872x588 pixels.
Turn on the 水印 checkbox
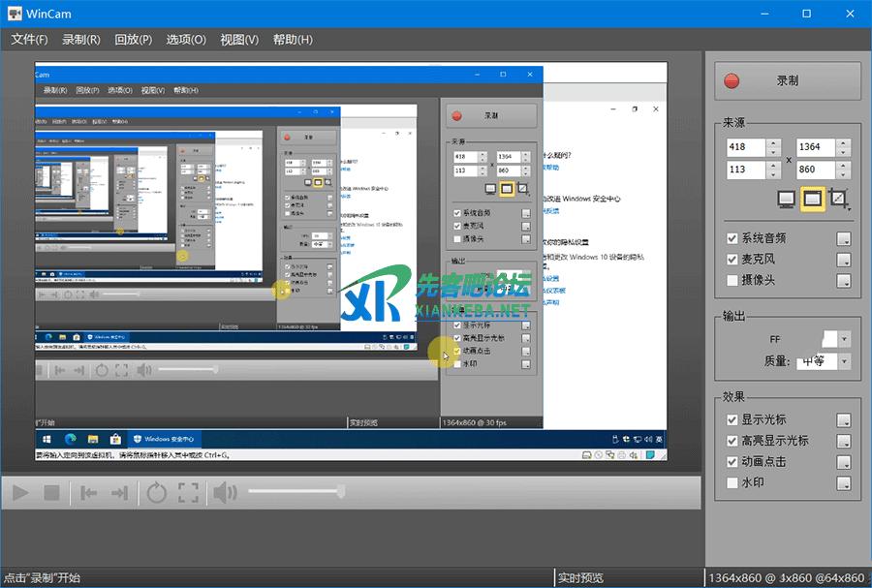(733, 481)
